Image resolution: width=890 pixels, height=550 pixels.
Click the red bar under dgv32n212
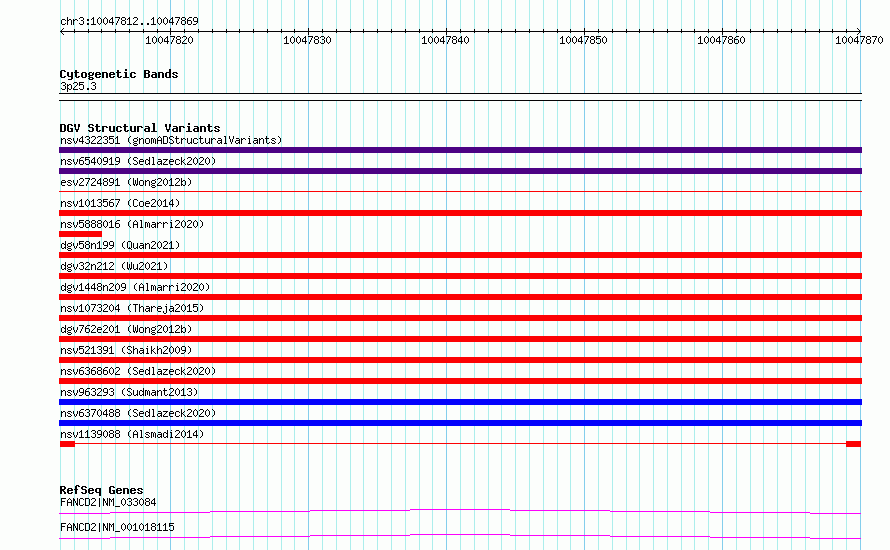point(460,276)
